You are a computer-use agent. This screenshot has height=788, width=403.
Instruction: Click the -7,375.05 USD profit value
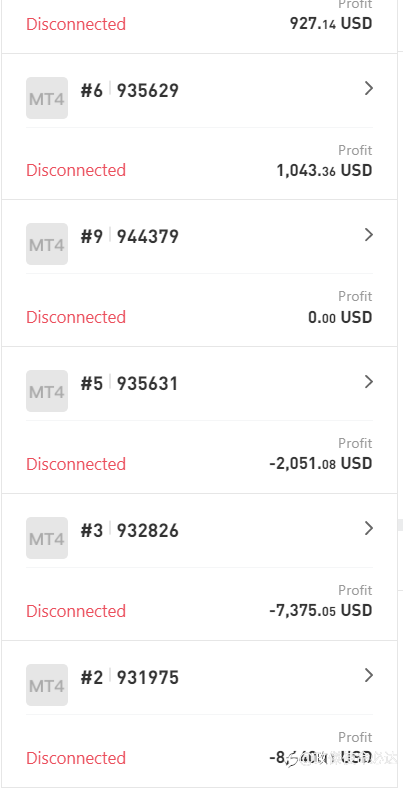321,611
